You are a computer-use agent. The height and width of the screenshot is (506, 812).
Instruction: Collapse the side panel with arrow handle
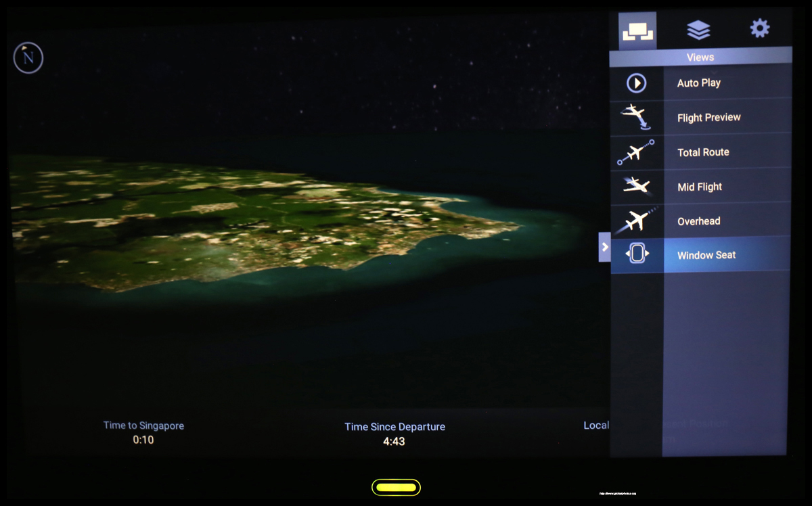click(604, 247)
